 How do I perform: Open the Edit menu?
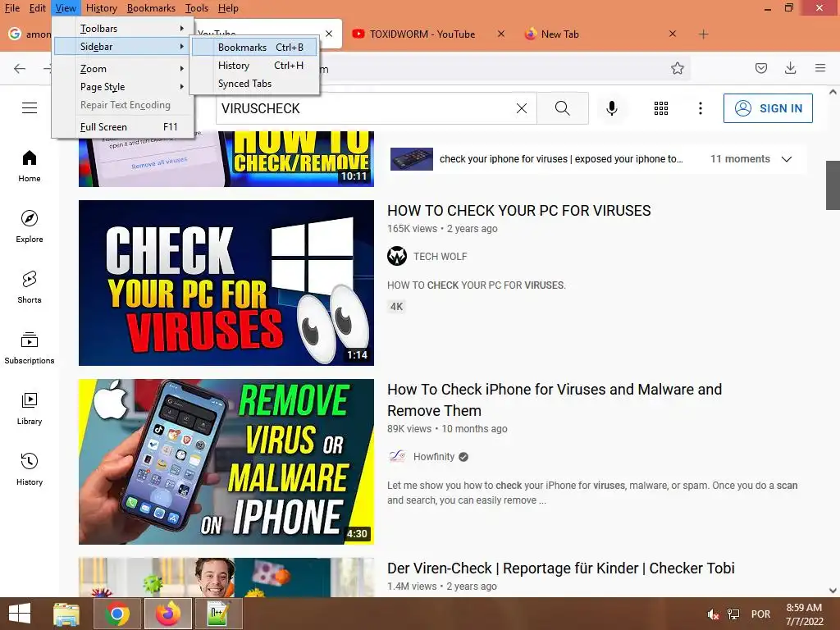[37, 8]
